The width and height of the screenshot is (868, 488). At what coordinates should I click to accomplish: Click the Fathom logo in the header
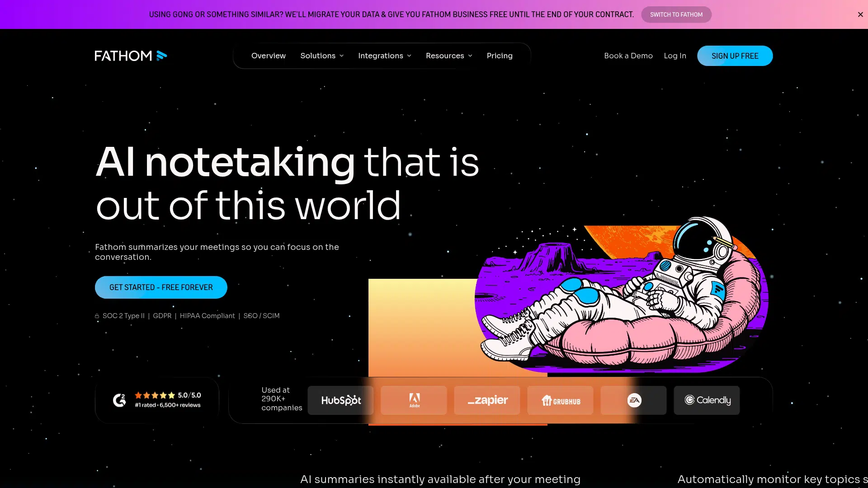point(130,56)
